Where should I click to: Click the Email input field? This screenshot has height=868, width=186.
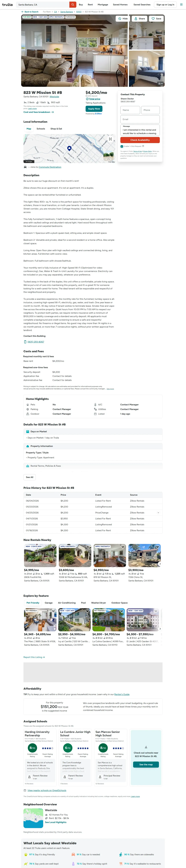140,119
